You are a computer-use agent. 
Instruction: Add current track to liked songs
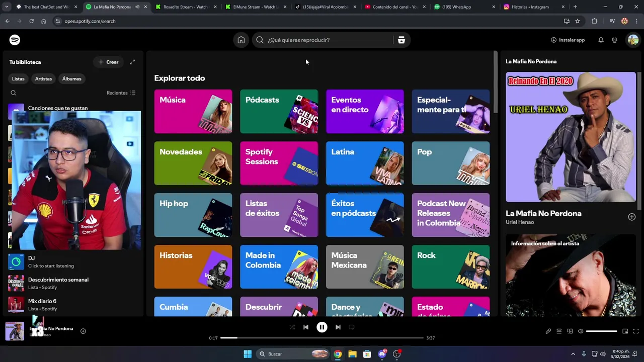pyautogui.click(x=83, y=331)
